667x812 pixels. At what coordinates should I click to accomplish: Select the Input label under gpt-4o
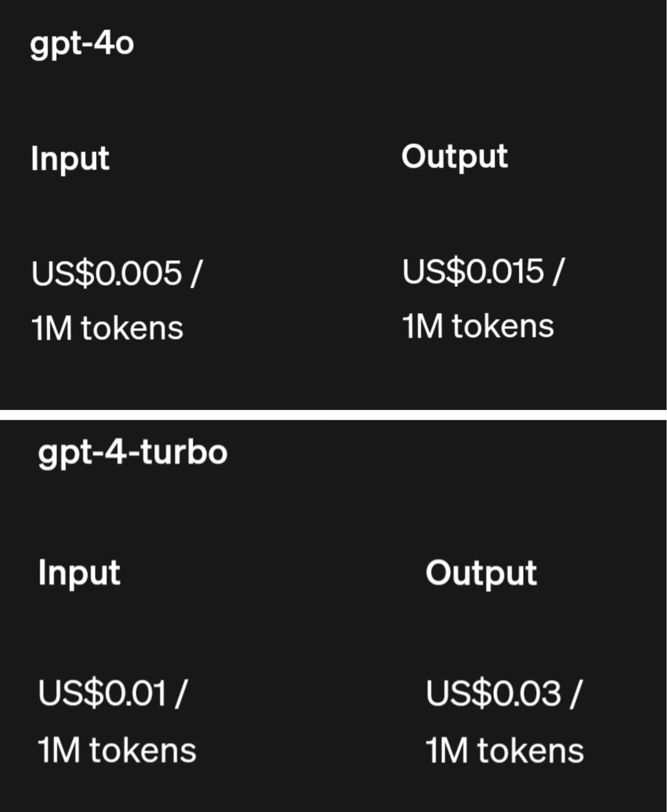click(x=70, y=159)
